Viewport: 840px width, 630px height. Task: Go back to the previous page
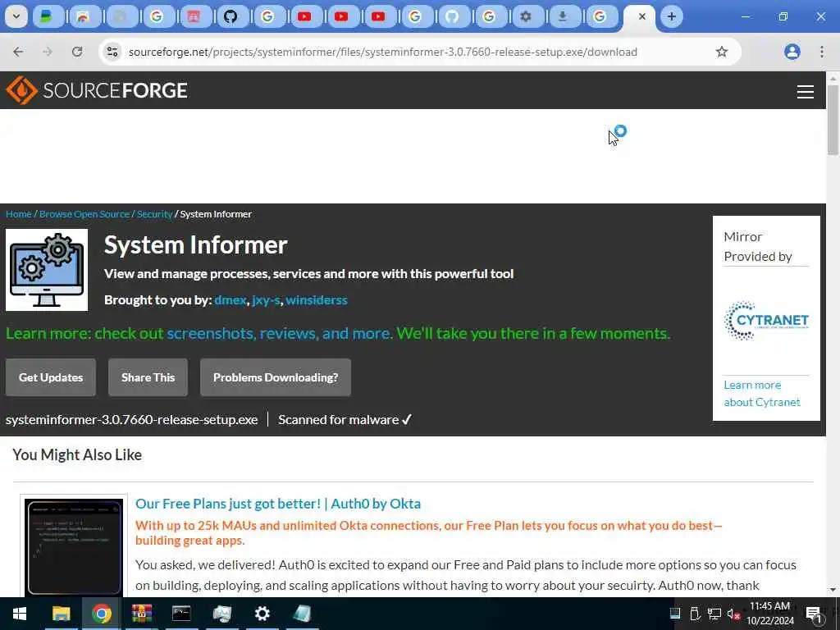point(18,52)
